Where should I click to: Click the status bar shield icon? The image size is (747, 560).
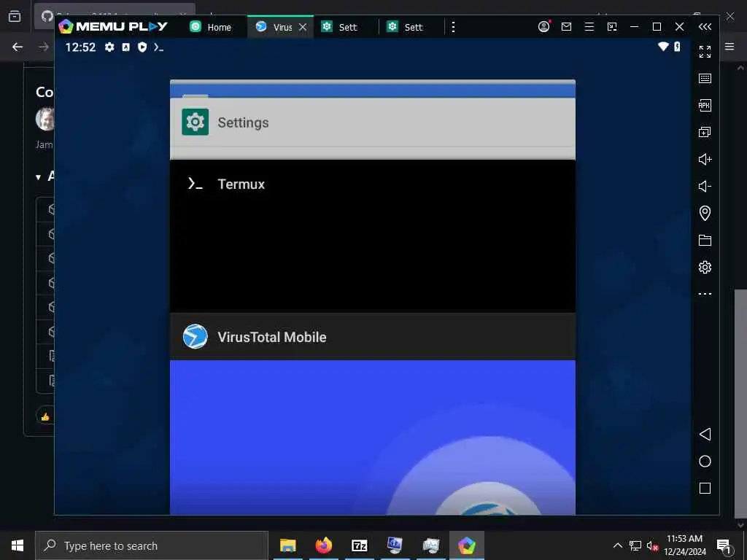pos(142,47)
